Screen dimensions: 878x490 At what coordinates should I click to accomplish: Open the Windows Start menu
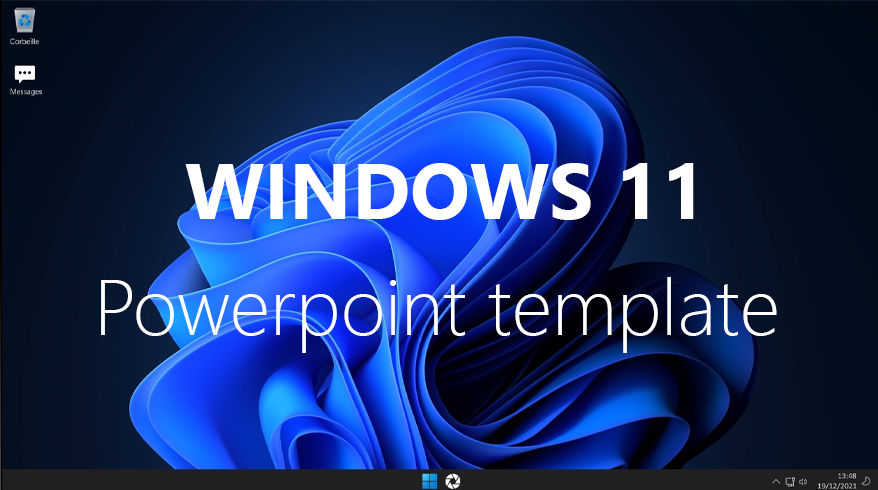point(429,480)
